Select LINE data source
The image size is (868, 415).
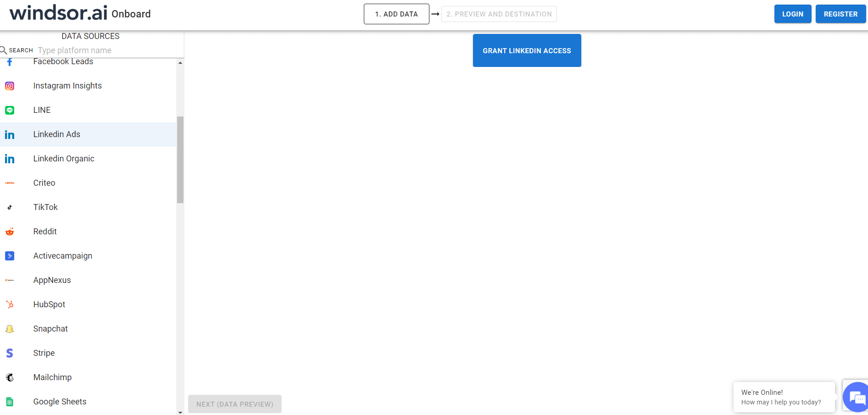tap(88, 110)
